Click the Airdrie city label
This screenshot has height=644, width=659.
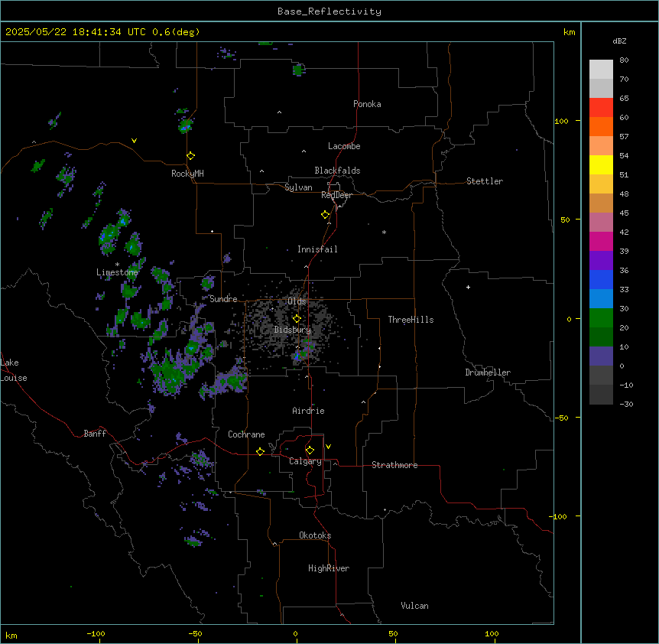pyautogui.click(x=309, y=411)
